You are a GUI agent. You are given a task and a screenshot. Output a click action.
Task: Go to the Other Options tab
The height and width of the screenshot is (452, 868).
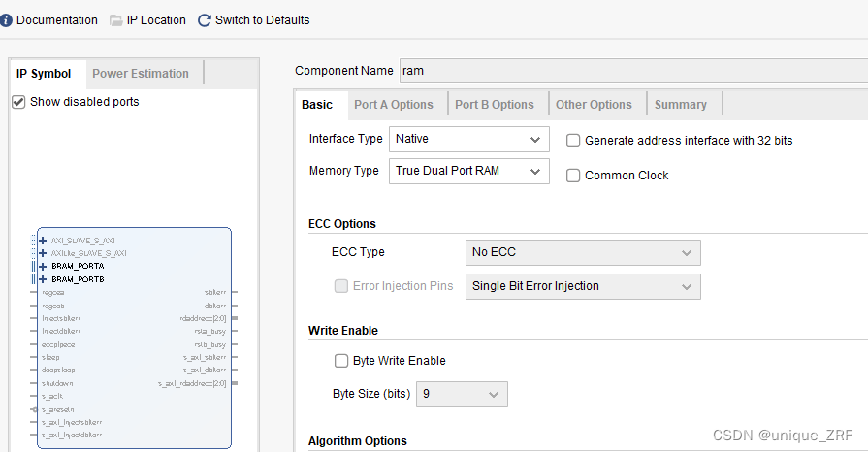pyautogui.click(x=594, y=105)
